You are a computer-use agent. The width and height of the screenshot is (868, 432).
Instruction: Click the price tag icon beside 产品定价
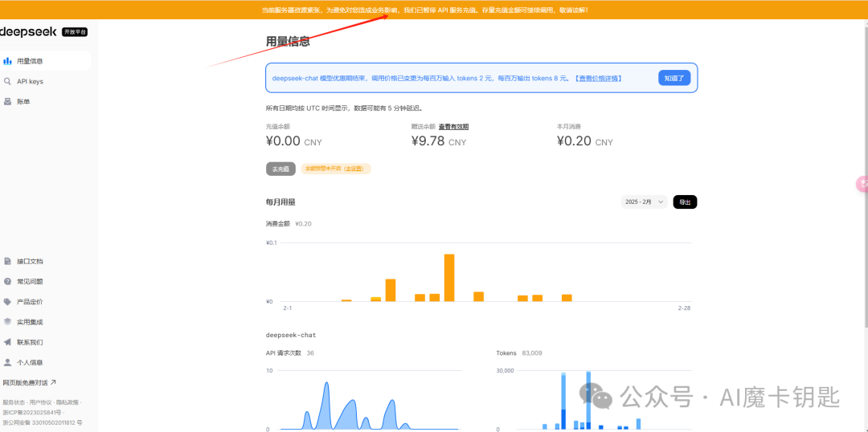click(x=7, y=301)
